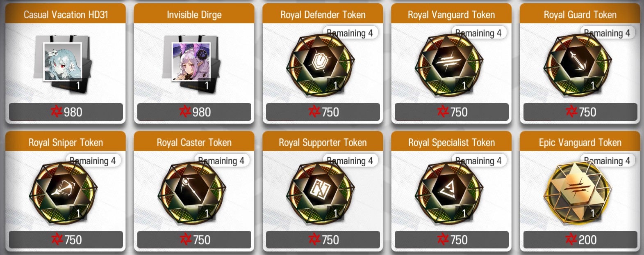Open the Invisible Dirge outfit thumbnail

[x=191, y=62]
